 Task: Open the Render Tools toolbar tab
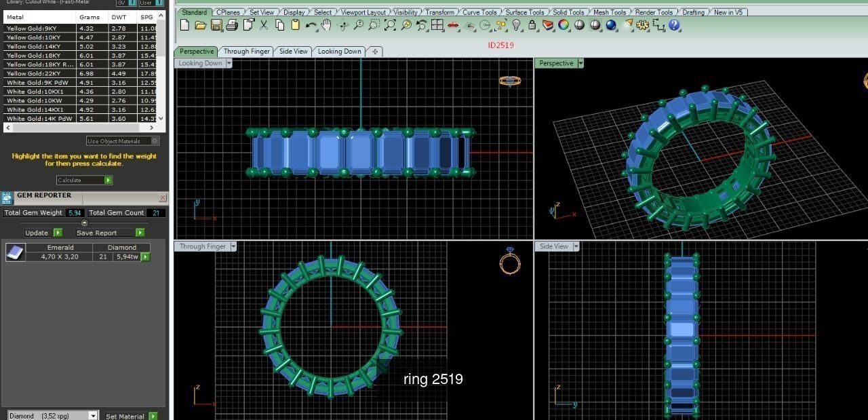(x=654, y=12)
